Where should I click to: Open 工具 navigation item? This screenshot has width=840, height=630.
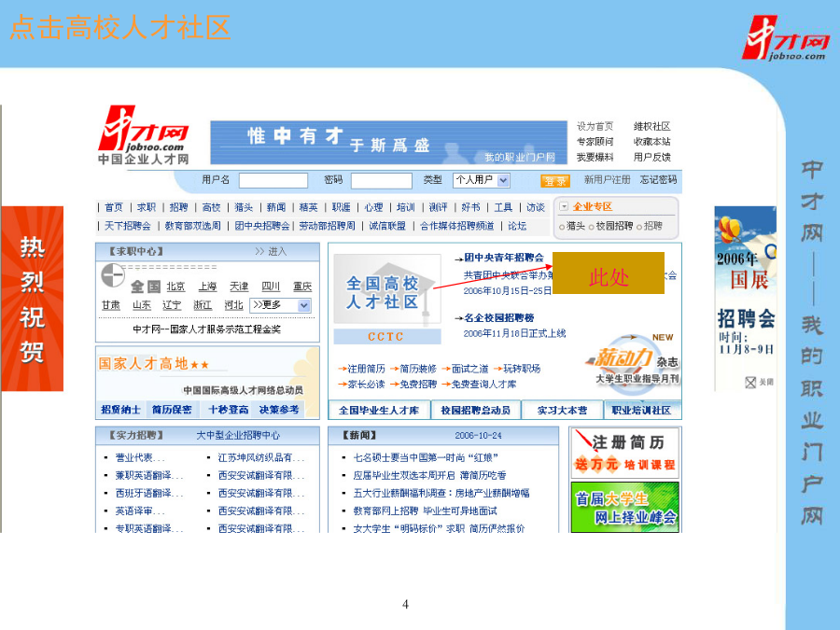(503, 207)
